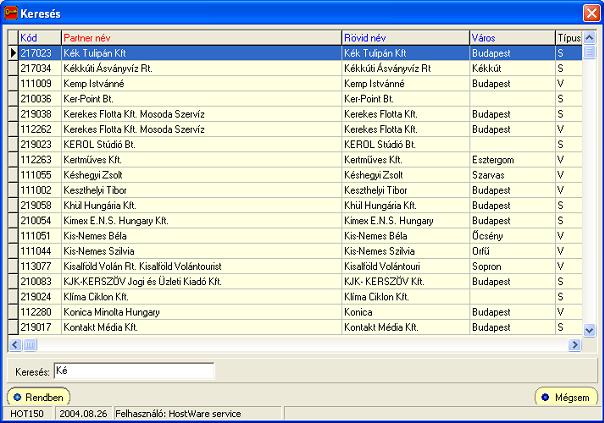Sort by the Kód column header
The width and height of the screenshot is (604, 423).
pyautogui.click(x=40, y=38)
